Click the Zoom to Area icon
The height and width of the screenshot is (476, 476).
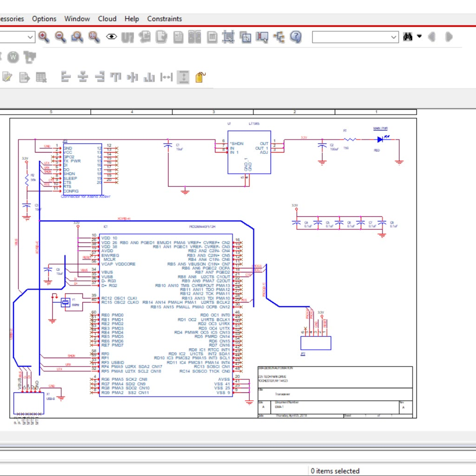[x=77, y=37]
